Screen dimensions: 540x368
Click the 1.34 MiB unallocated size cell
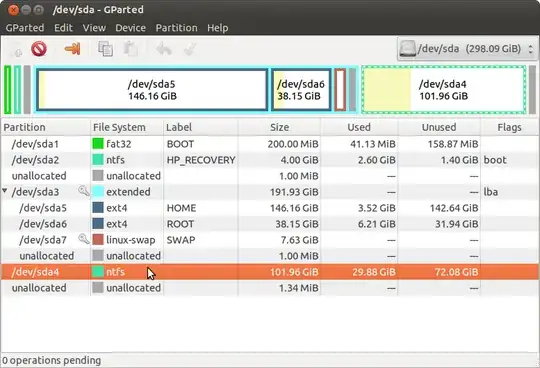[298, 288]
